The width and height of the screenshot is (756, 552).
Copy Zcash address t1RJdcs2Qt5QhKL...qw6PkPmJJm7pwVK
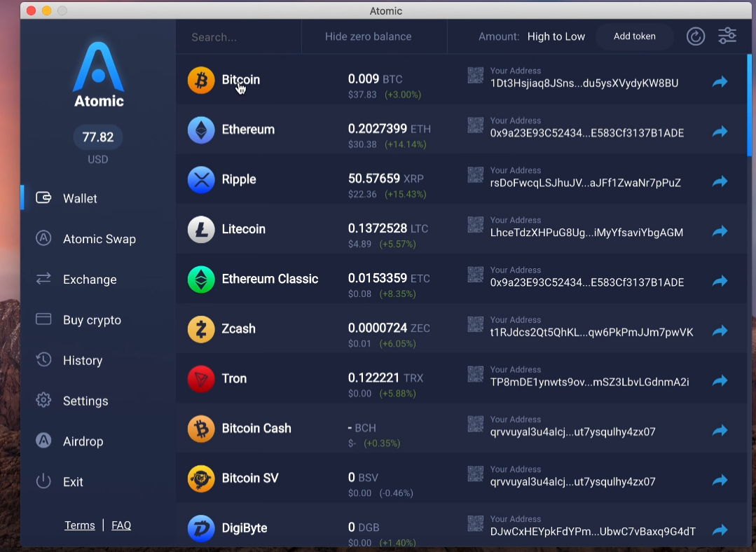click(x=591, y=333)
